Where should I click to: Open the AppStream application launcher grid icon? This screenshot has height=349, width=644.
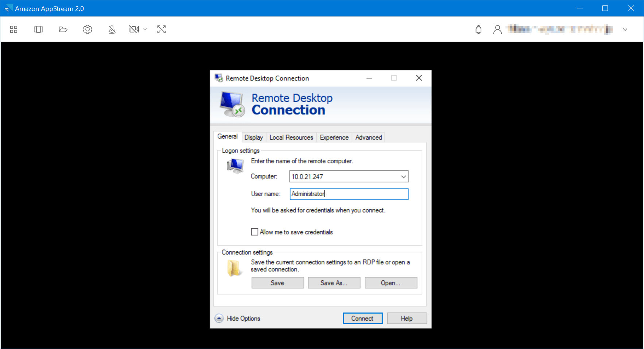[14, 30]
